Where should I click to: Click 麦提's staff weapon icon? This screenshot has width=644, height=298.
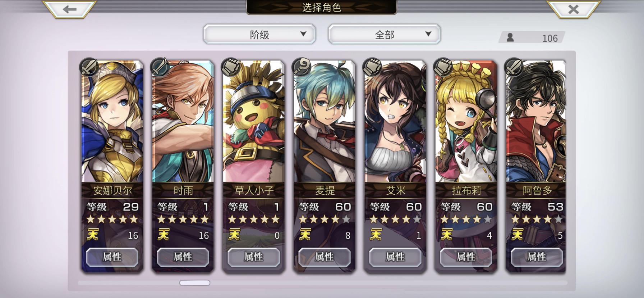point(301,67)
